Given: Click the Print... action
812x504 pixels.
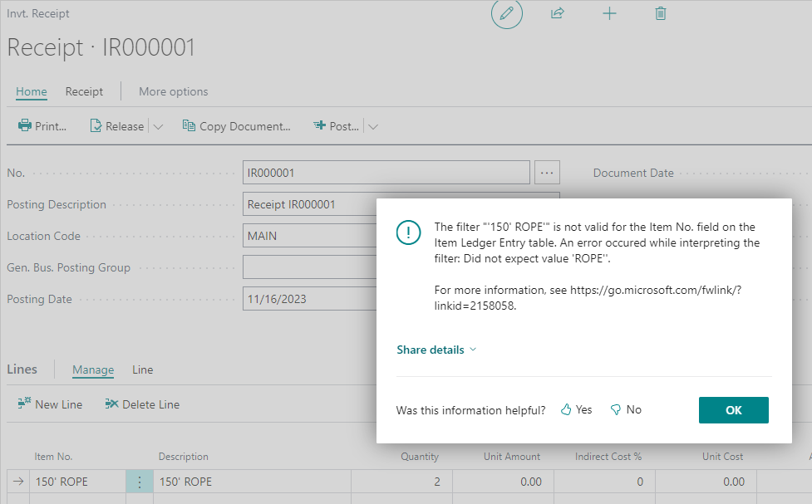Looking at the screenshot, I should click(x=42, y=126).
